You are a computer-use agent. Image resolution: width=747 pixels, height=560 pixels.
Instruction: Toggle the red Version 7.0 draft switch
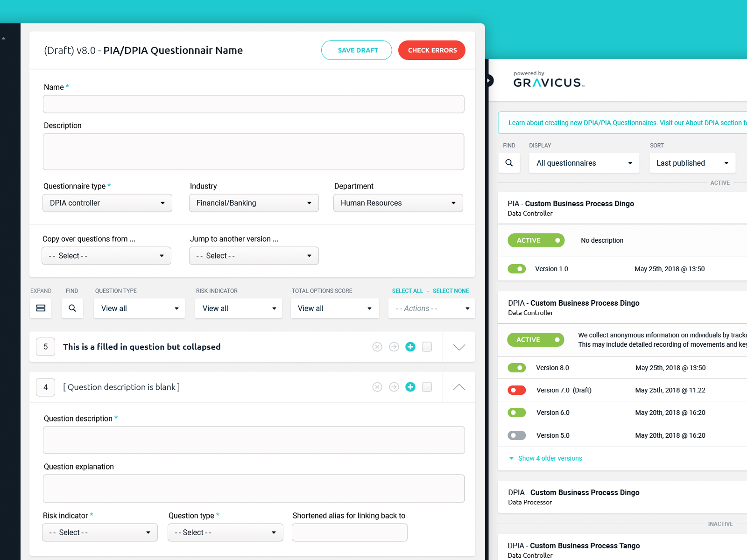click(517, 390)
